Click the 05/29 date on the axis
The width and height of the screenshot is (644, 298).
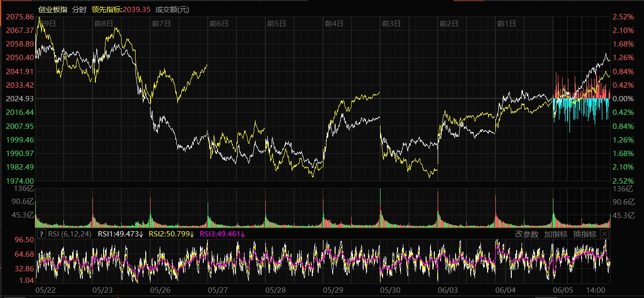pyautogui.click(x=333, y=290)
